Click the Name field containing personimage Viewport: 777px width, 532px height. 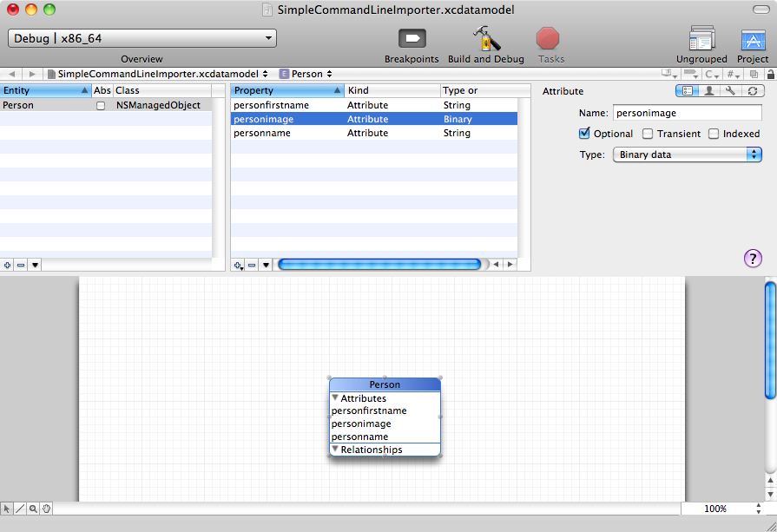[686, 113]
